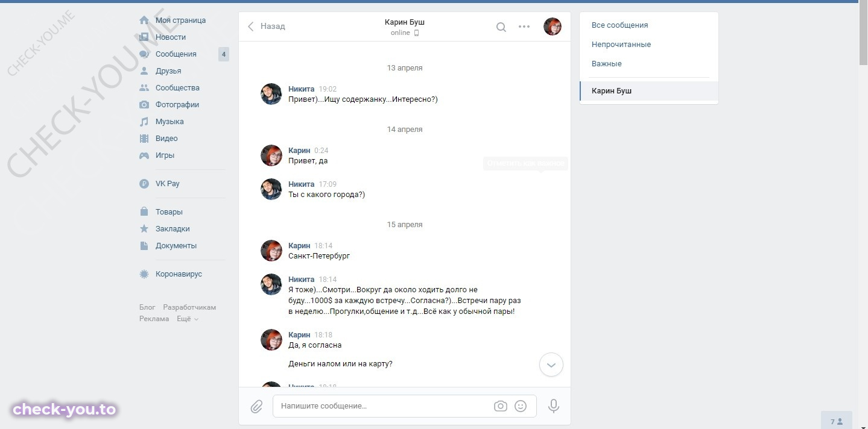Search within the conversation using magnifier icon
Screen dimensions: 868x429
501,27
